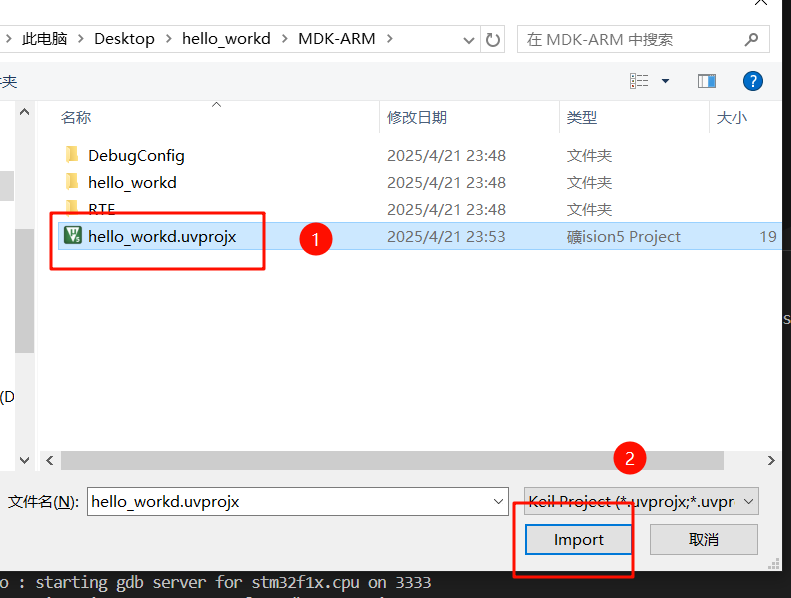This screenshot has height=598, width=791.
Task: Sort by the 类型 column header
Action: tap(582, 118)
